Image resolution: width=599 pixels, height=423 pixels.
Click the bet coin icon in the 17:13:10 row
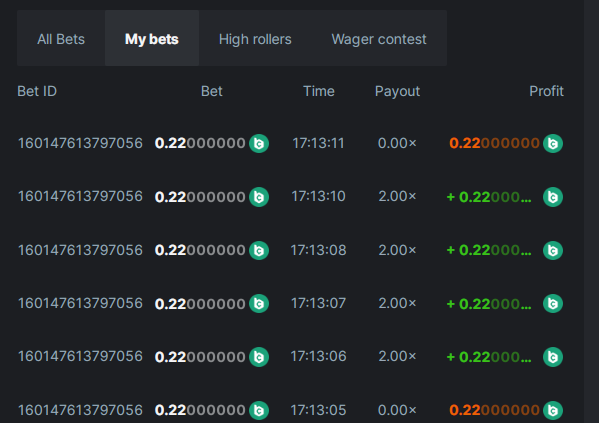click(259, 197)
